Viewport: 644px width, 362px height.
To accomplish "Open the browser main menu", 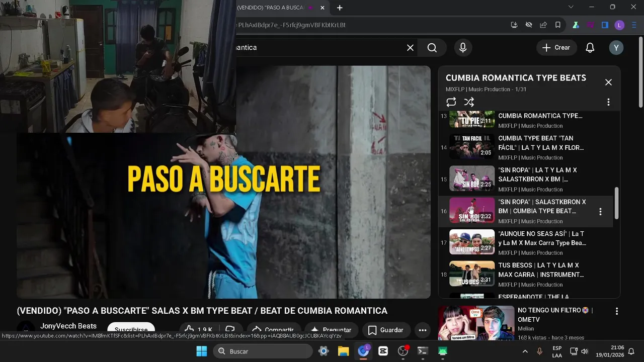I will pos(634,25).
